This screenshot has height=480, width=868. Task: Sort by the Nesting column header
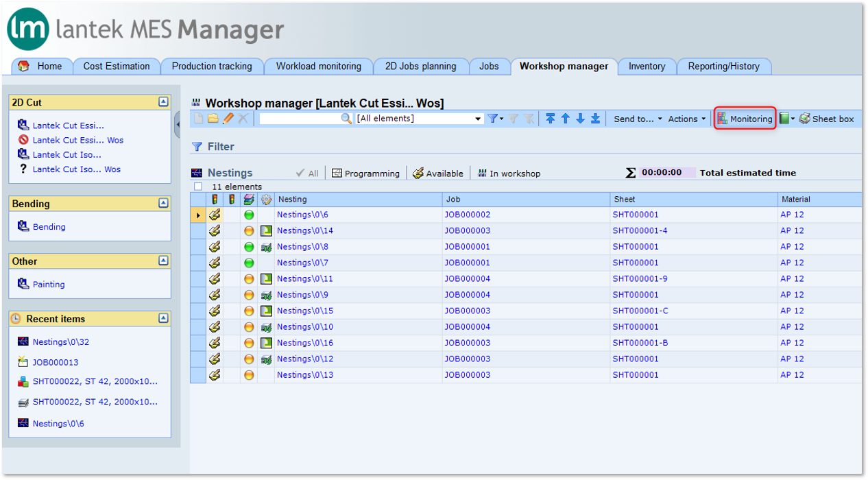[x=359, y=200]
